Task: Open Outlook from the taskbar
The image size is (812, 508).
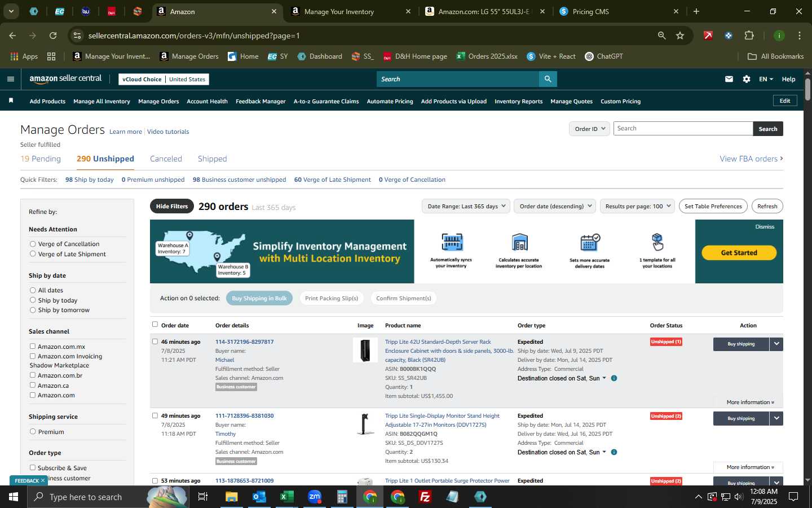Action: [259, 497]
